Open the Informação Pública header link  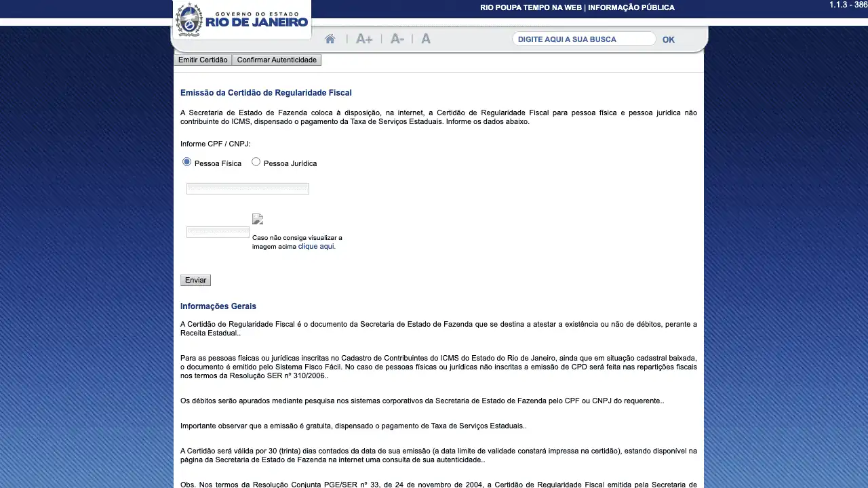pyautogui.click(x=631, y=7)
